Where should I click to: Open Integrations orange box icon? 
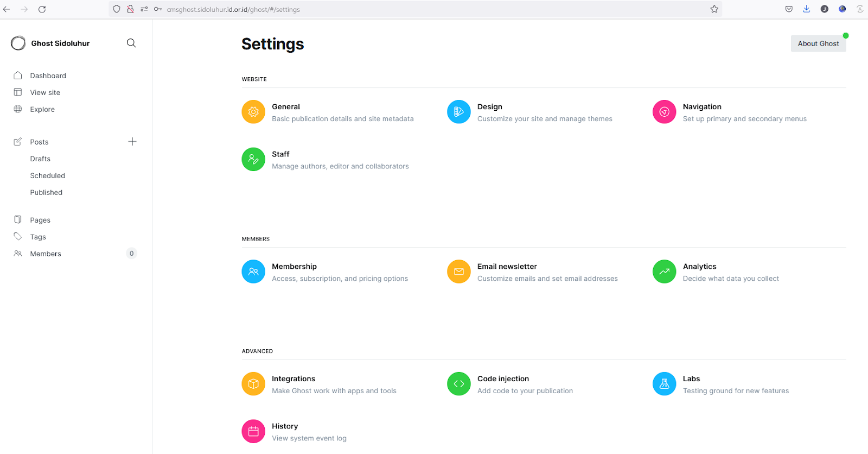[x=253, y=384]
